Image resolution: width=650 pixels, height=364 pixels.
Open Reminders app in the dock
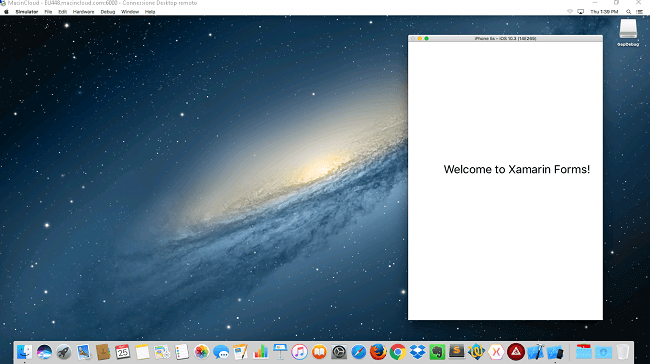(182, 352)
